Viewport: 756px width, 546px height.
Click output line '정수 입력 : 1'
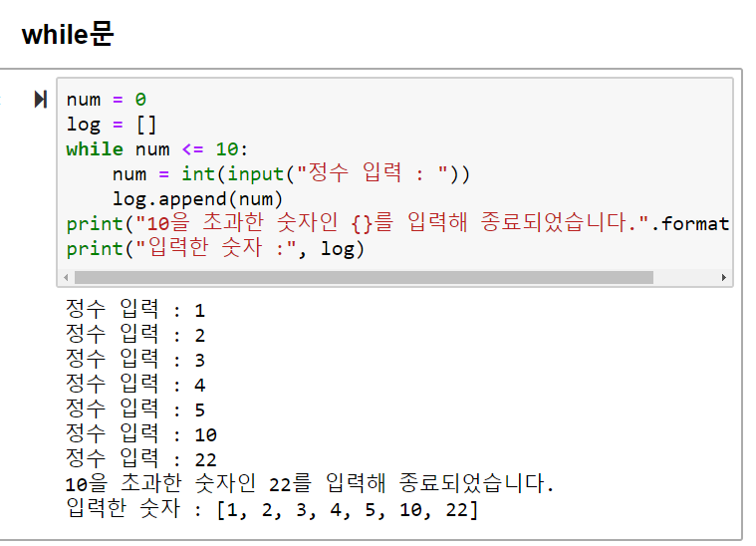point(135,309)
